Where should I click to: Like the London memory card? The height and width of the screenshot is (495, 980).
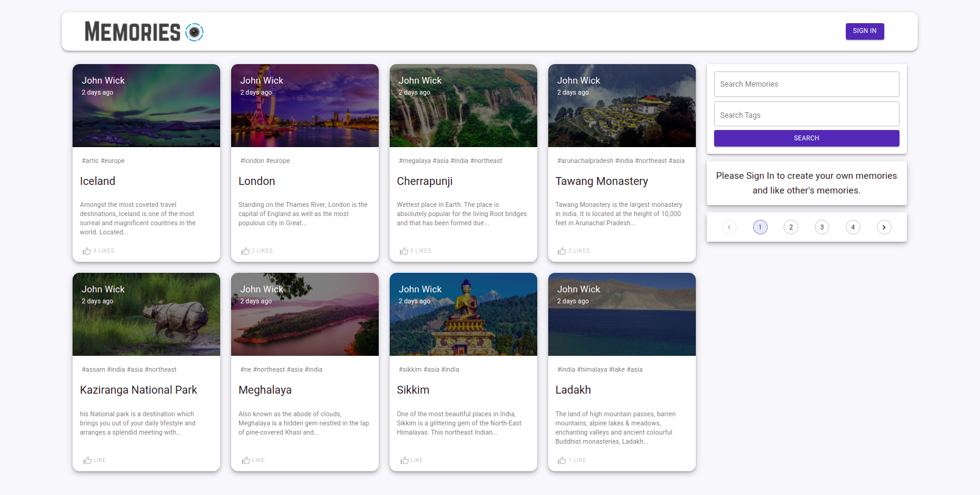pyautogui.click(x=257, y=251)
